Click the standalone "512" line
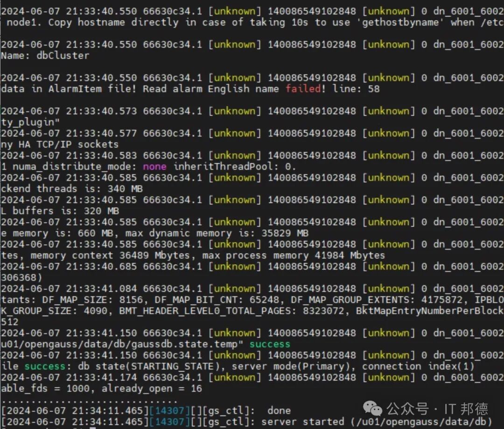 10,322
